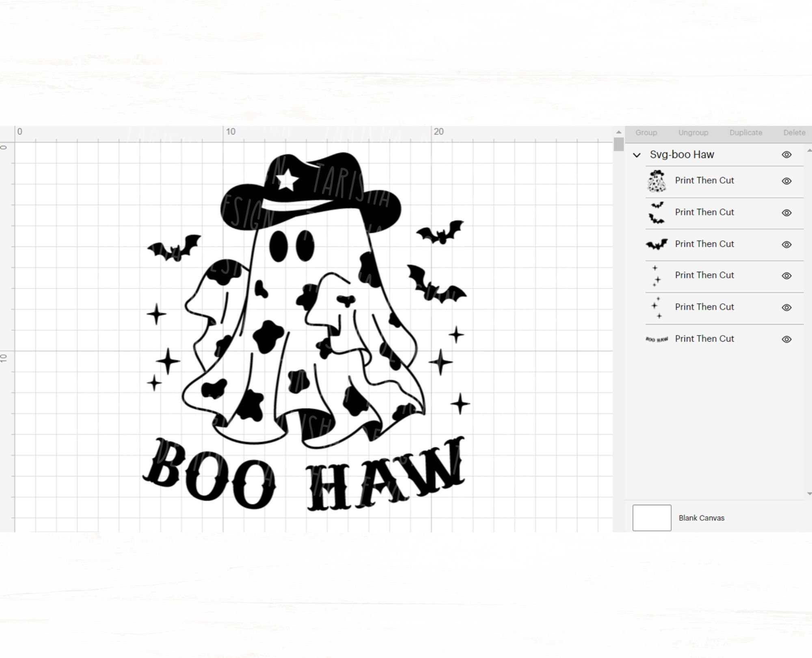Collapse the Svg-boo Haw group chevron
This screenshot has height=658, width=812.
(x=636, y=155)
